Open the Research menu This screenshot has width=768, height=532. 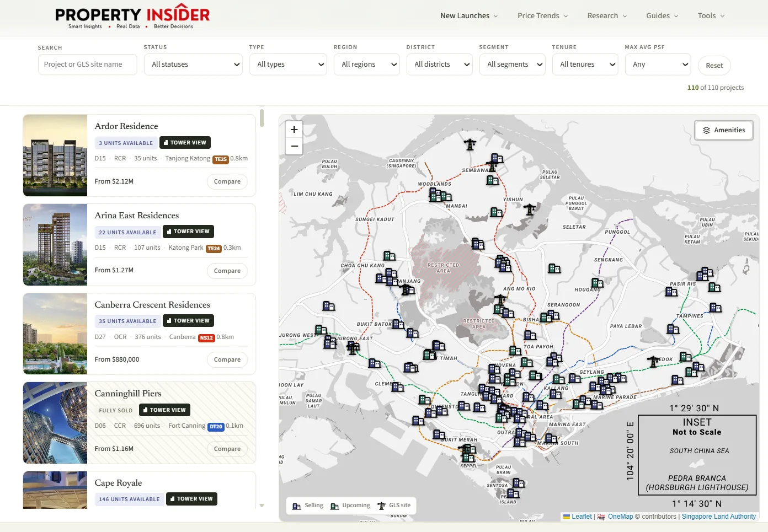point(607,16)
